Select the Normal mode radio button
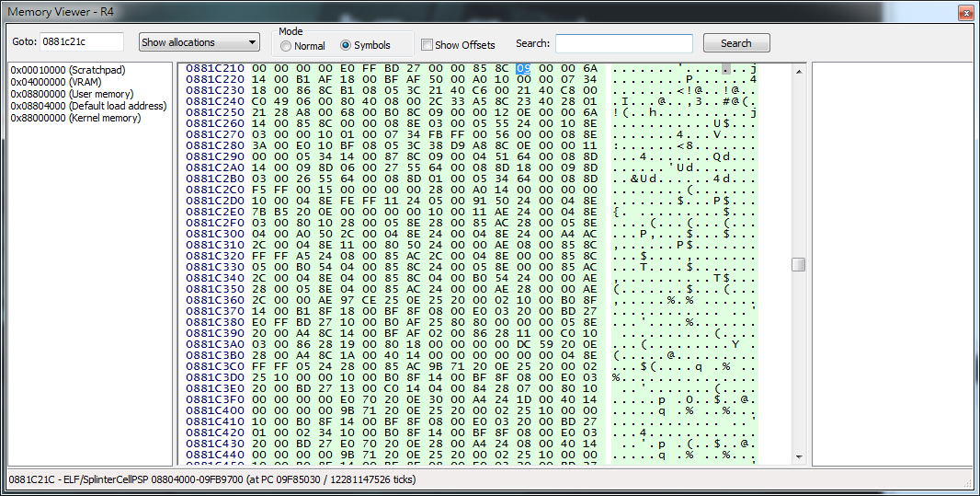The width and height of the screenshot is (980, 496). pyautogui.click(x=286, y=46)
